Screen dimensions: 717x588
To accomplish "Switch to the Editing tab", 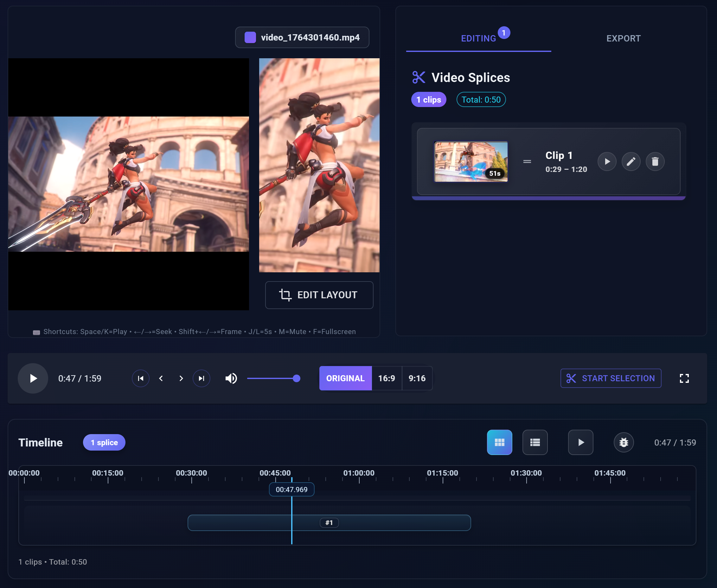I will coord(478,39).
